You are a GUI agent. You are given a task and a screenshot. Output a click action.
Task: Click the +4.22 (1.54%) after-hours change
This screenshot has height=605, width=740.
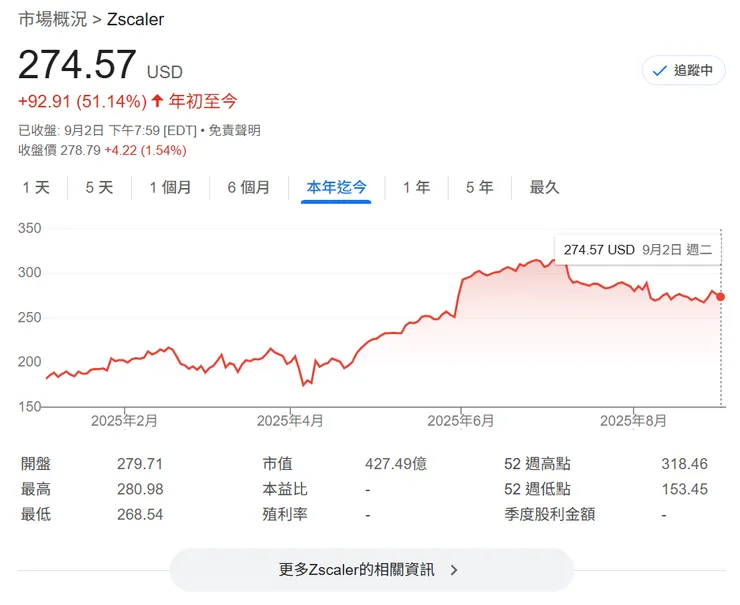145,151
